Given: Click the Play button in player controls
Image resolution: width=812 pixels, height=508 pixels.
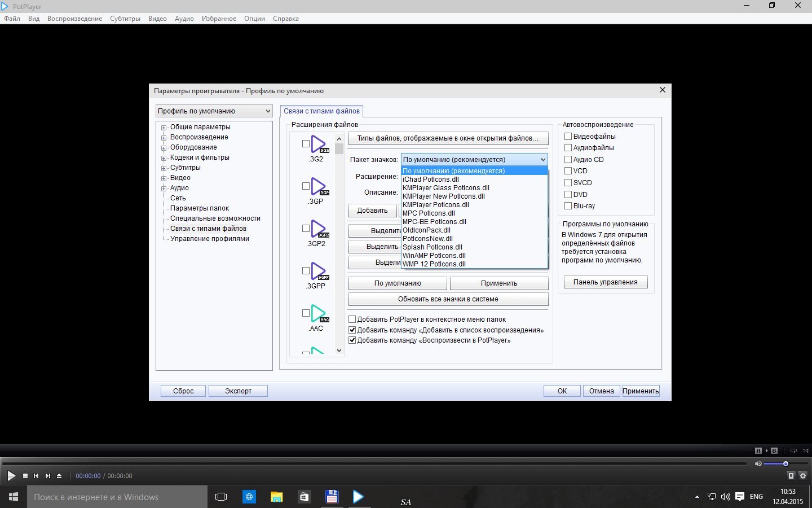Looking at the screenshot, I should tap(11, 476).
